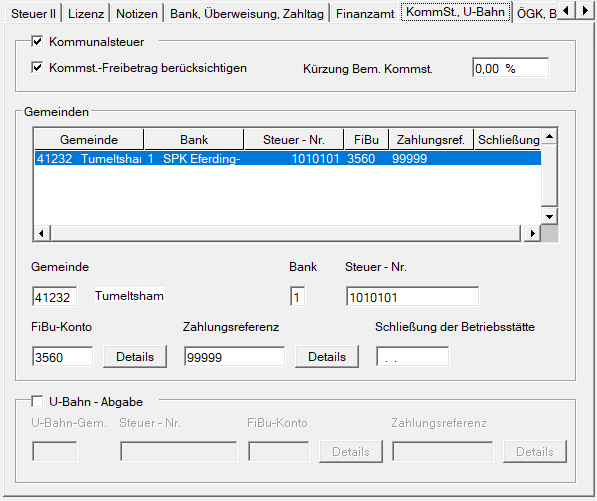Open the Bank, Überweisung, Zahltag tab
Screen dimensions: 597x501
click(x=247, y=14)
